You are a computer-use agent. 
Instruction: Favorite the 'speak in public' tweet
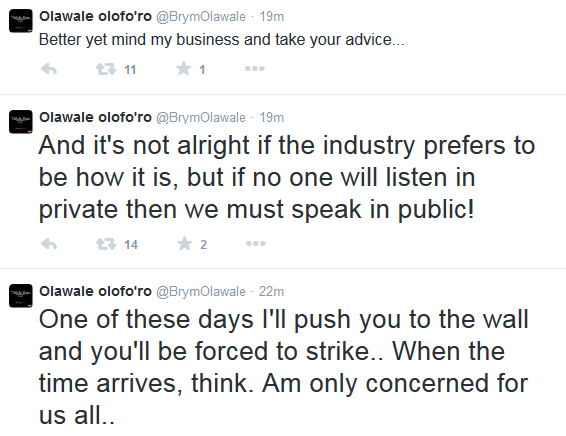coord(184,244)
